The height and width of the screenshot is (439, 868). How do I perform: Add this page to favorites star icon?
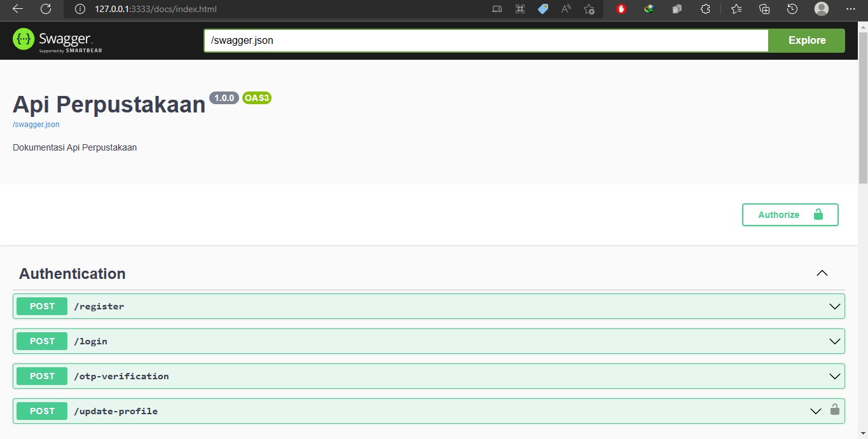tap(589, 9)
